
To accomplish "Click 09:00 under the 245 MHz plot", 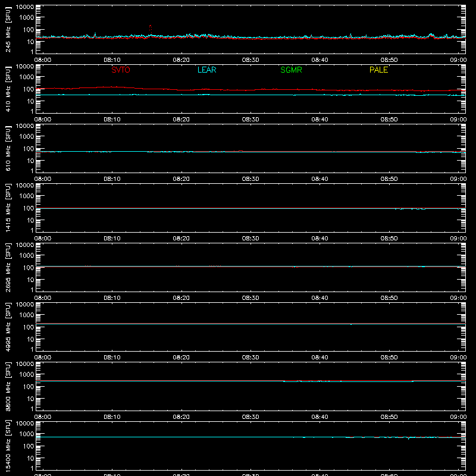I will (458, 60).
